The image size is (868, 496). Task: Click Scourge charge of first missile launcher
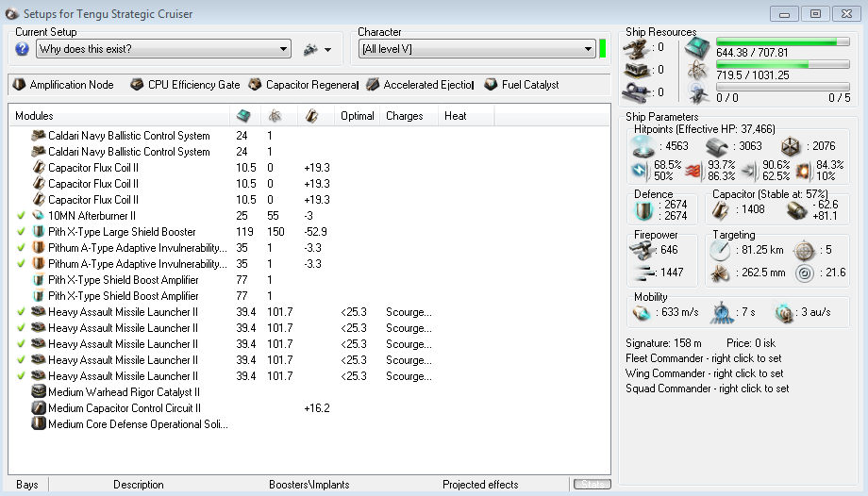coord(409,312)
